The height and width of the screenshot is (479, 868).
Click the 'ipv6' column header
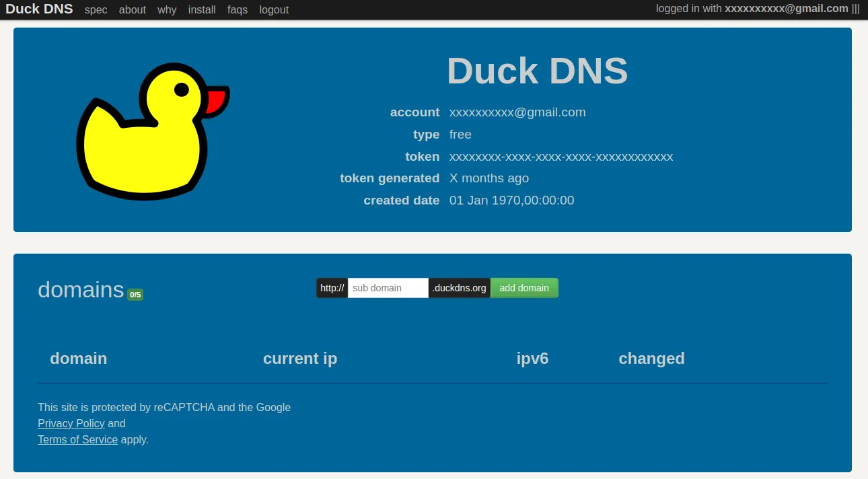[532, 359]
